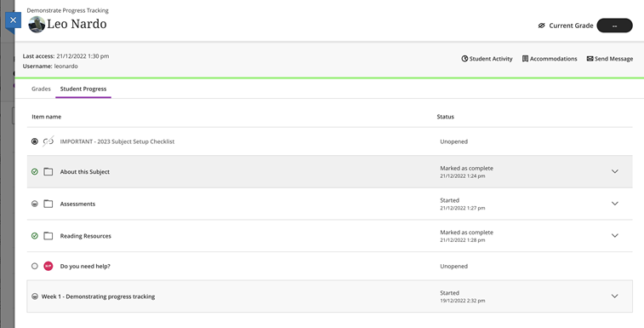Viewport: 644px width, 328px height.
Task: Click the pink Do you need help? icon
Action: (48, 267)
